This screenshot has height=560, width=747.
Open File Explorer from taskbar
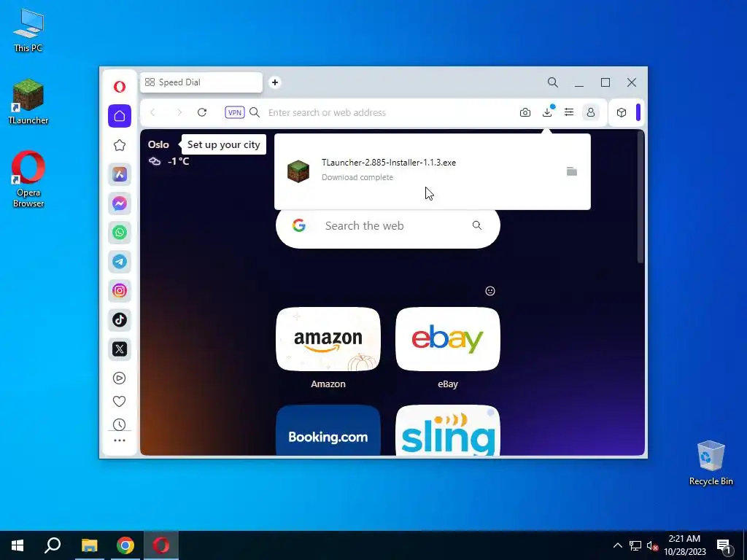click(89, 545)
